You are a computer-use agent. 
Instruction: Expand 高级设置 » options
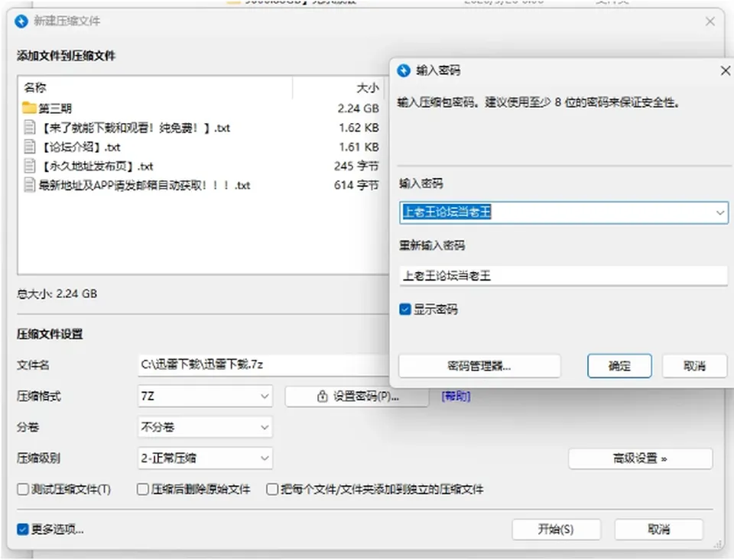pyautogui.click(x=641, y=458)
